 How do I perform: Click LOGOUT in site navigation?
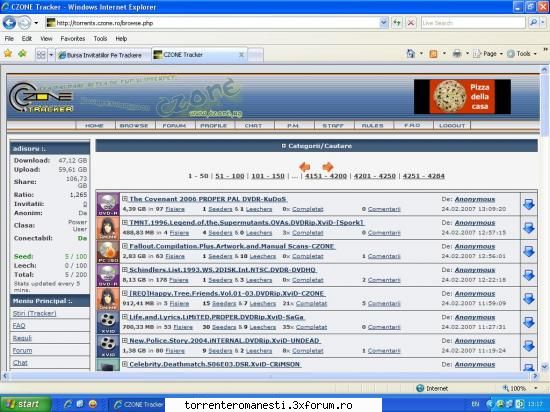click(x=452, y=126)
